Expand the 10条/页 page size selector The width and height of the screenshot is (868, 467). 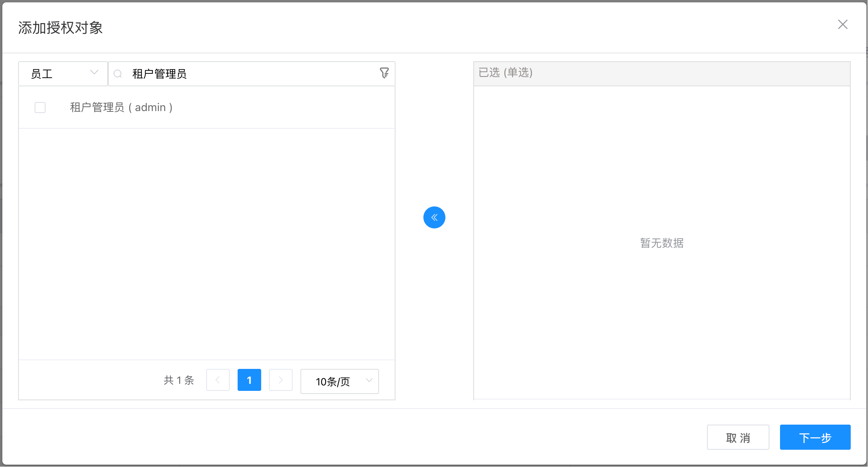339,381
